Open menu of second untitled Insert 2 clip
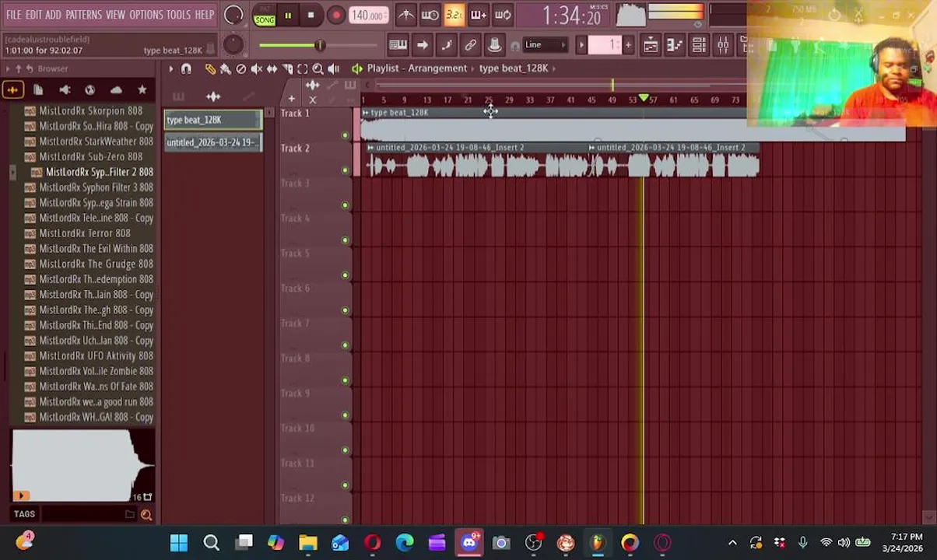 click(x=591, y=148)
